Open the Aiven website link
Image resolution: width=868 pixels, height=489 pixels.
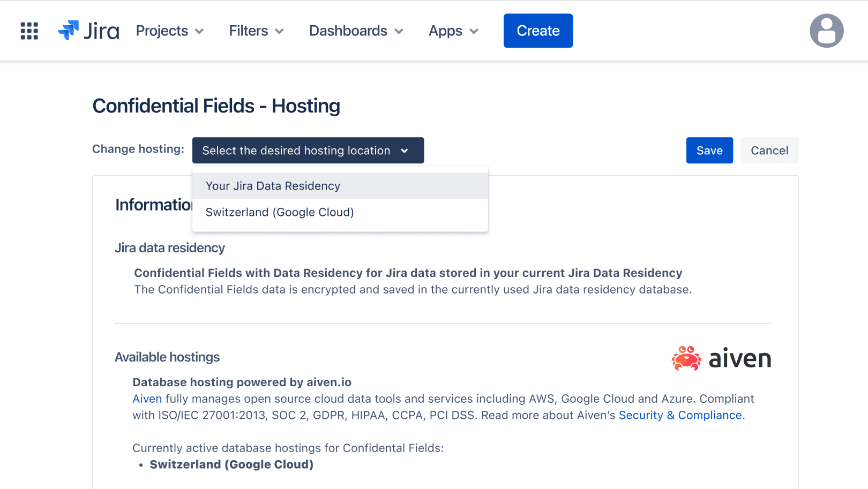[147, 398]
